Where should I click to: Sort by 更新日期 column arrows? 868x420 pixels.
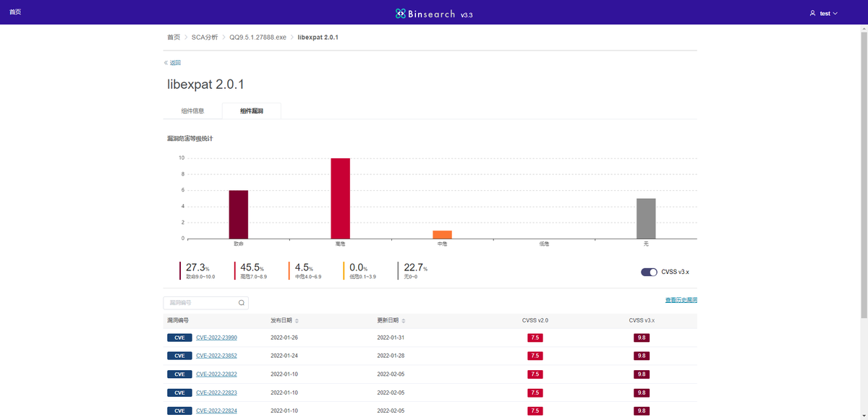[x=404, y=320]
